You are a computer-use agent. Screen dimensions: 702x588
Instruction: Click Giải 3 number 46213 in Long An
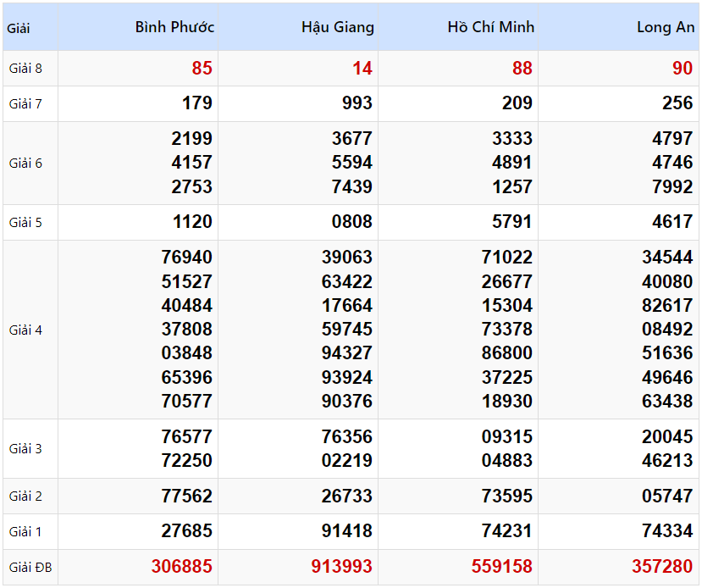[667, 461]
